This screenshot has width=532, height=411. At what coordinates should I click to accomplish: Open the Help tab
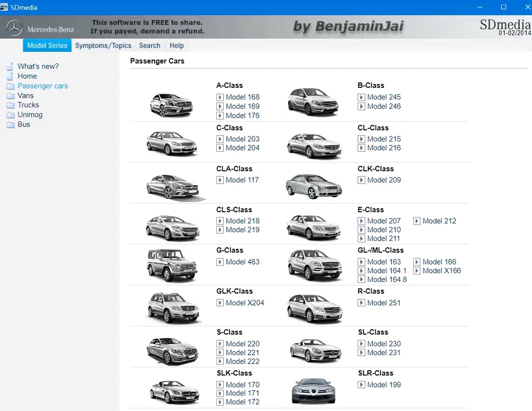[x=176, y=45]
